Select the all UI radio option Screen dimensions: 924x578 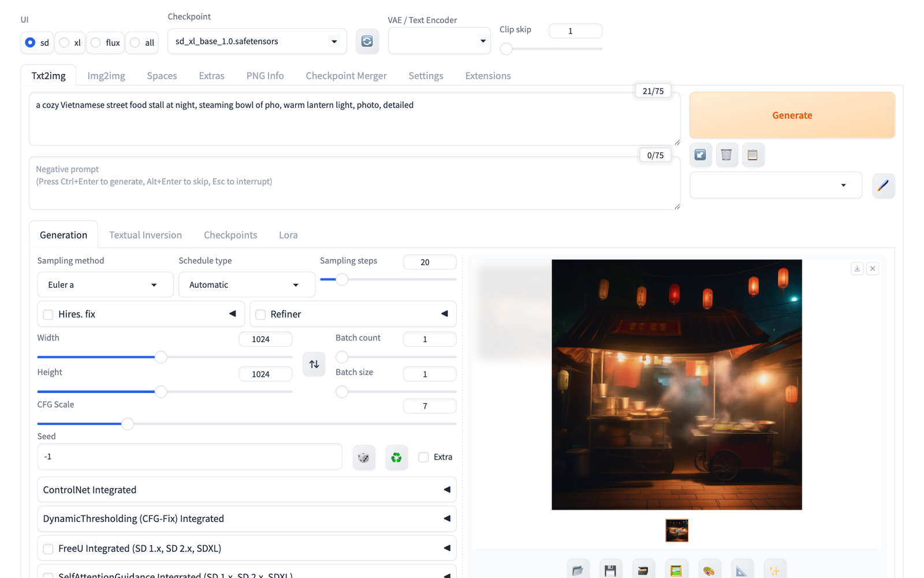point(142,43)
